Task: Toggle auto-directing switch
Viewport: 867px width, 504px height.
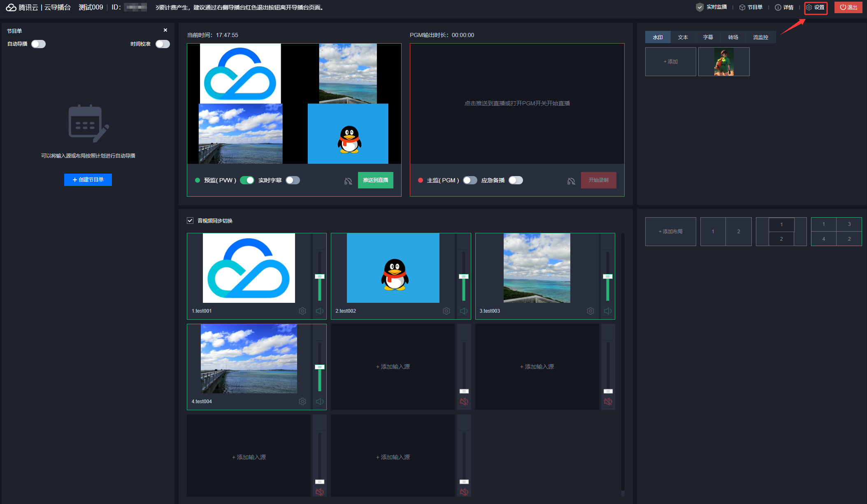Action: tap(39, 44)
